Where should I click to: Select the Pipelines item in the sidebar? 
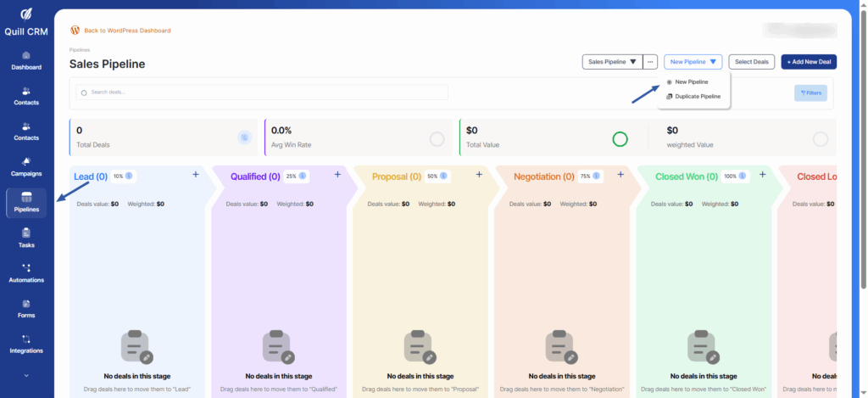click(x=26, y=203)
